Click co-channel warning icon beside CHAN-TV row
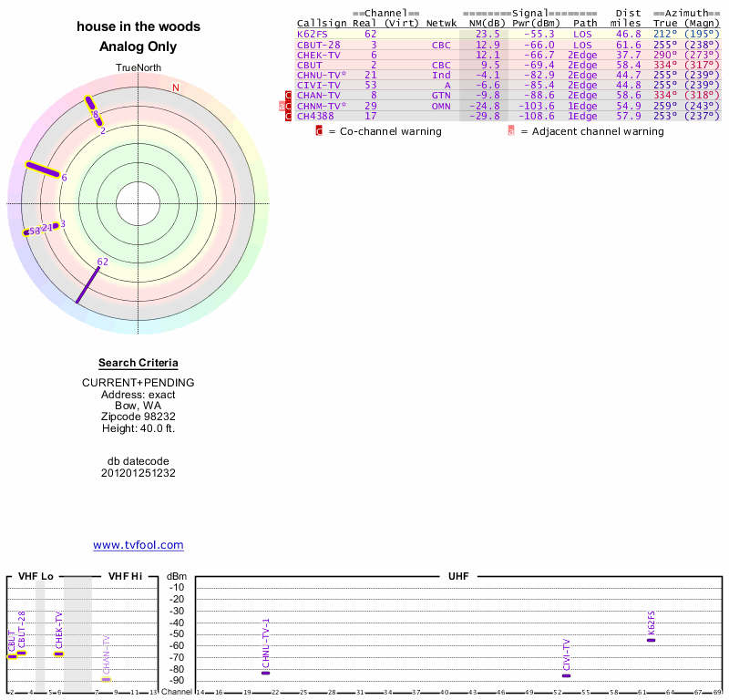Screen dimensions: 729x700 click(x=289, y=96)
